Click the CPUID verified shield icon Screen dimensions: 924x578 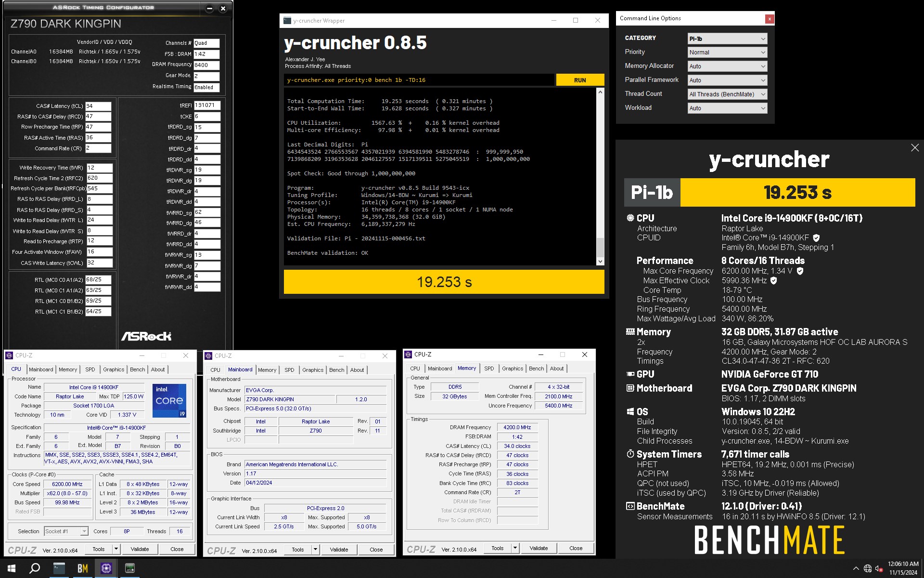tap(816, 237)
